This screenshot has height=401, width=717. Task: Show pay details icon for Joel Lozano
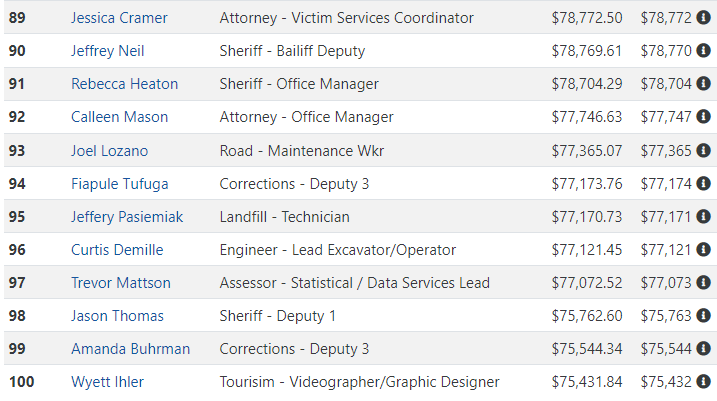click(703, 150)
